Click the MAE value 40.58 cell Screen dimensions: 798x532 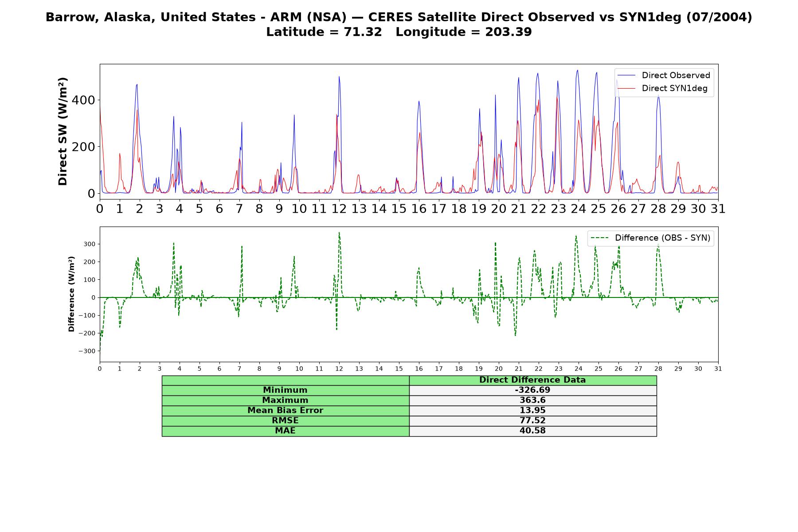532,431
